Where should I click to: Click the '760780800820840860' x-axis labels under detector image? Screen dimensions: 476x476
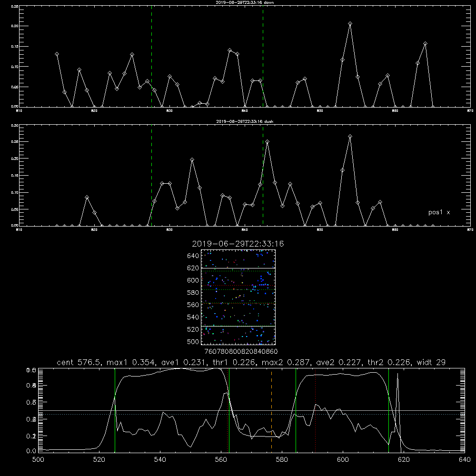(x=241, y=352)
